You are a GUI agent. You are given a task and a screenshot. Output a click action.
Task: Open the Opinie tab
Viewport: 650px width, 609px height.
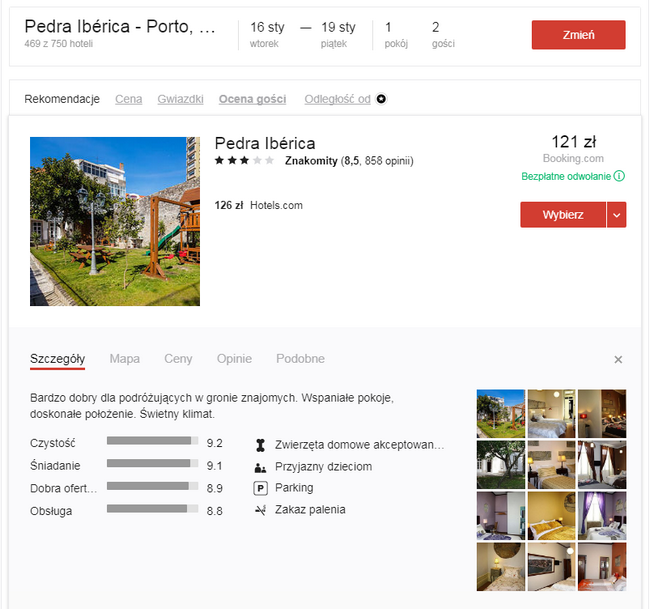coord(235,359)
